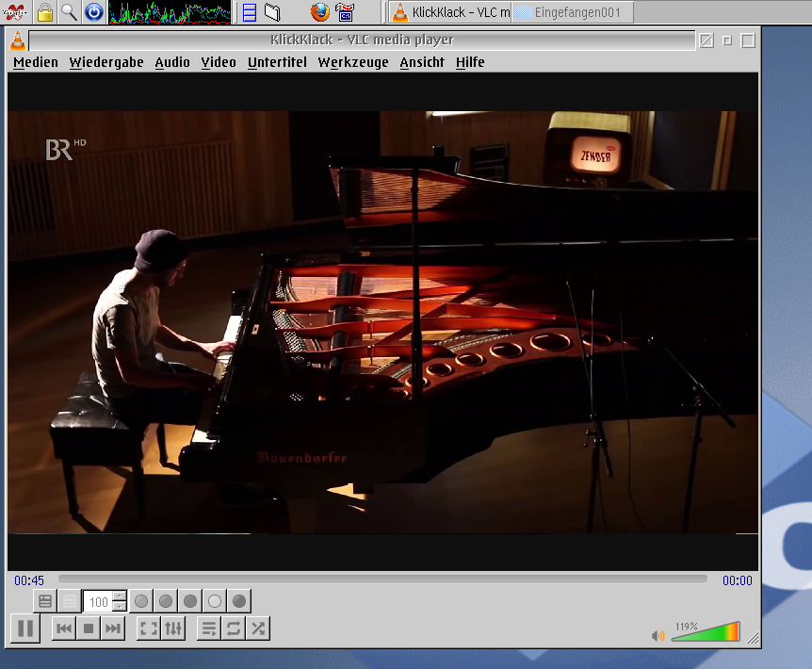Open the Video menu
The height and width of the screenshot is (669, 812).
[x=219, y=62]
